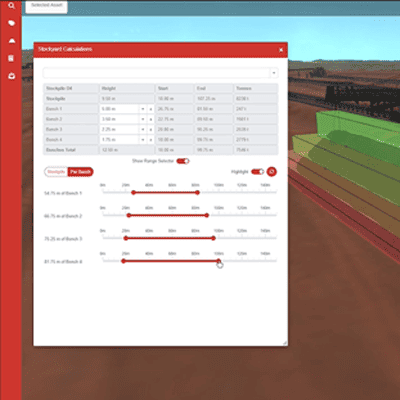Viewport: 400px width, 400px height.
Task: Expand the Bench 1 height dropdown arrow
Action: 143,109
